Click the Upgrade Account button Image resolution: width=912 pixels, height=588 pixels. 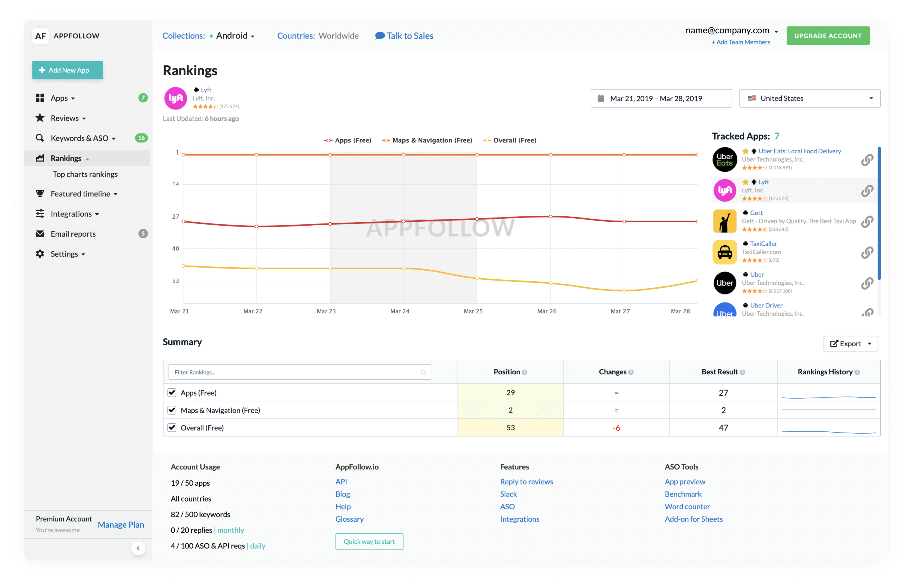[x=828, y=36]
